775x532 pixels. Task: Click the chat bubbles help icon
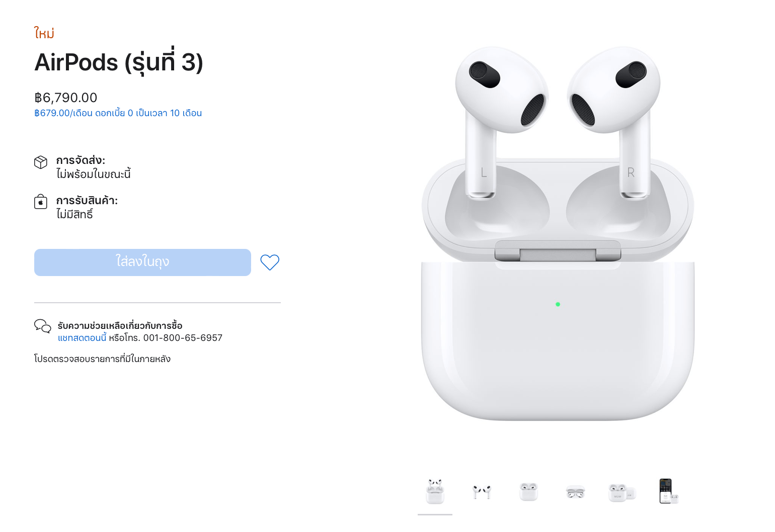click(43, 326)
